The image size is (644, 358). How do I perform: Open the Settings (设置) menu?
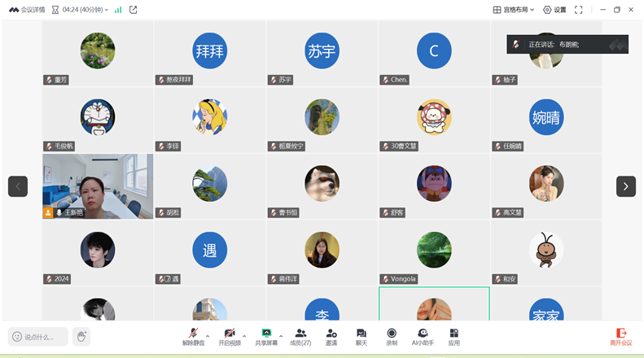click(554, 10)
